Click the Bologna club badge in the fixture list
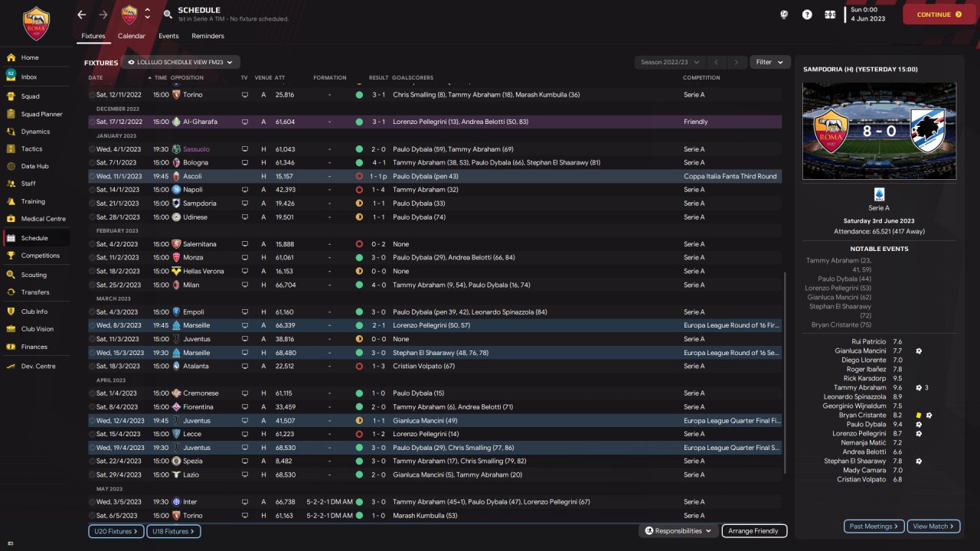This screenshot has height=551, width=980. 176,163
